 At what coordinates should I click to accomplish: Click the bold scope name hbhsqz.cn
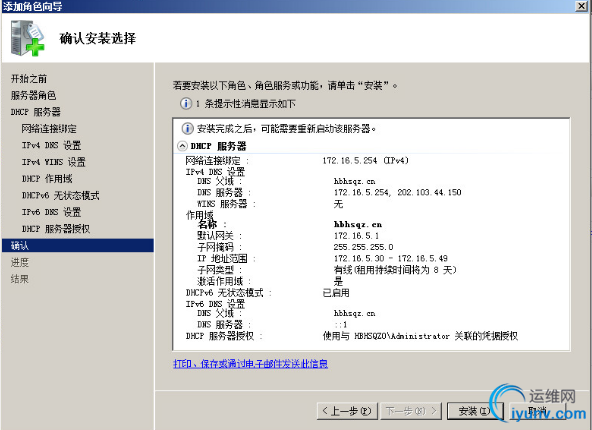[x=358, y=224]
